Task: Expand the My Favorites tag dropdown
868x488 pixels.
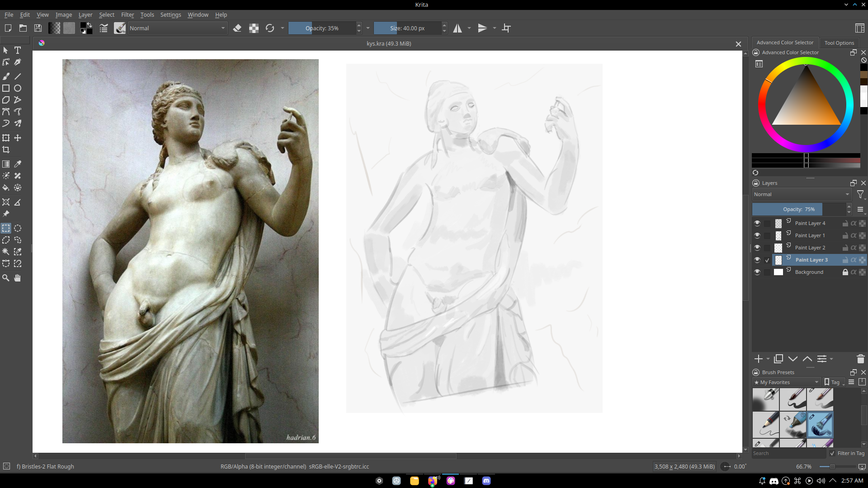Action: 786,382
